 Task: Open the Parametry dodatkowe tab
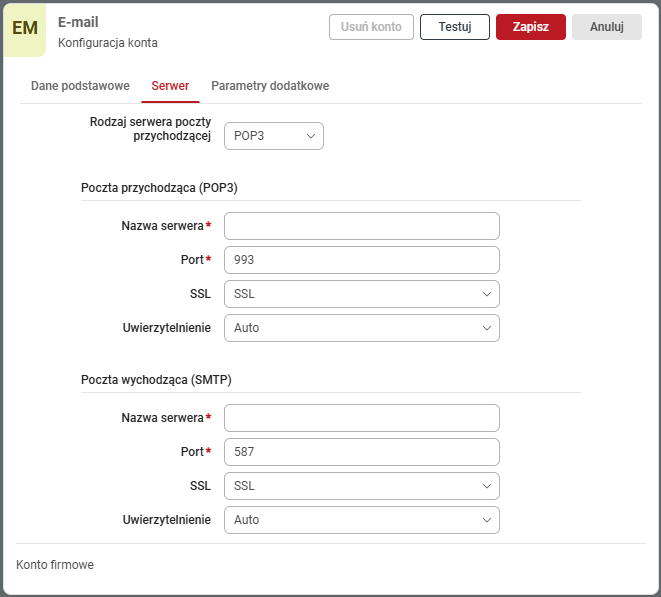point(270,86)
